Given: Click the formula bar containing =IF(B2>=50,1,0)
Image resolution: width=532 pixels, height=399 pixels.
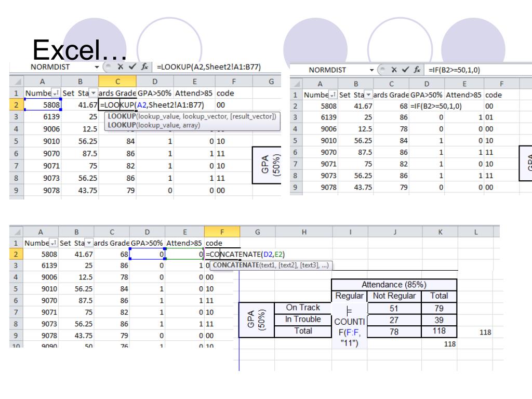Looking at the screenshot, I should click(x=478, y=70).
